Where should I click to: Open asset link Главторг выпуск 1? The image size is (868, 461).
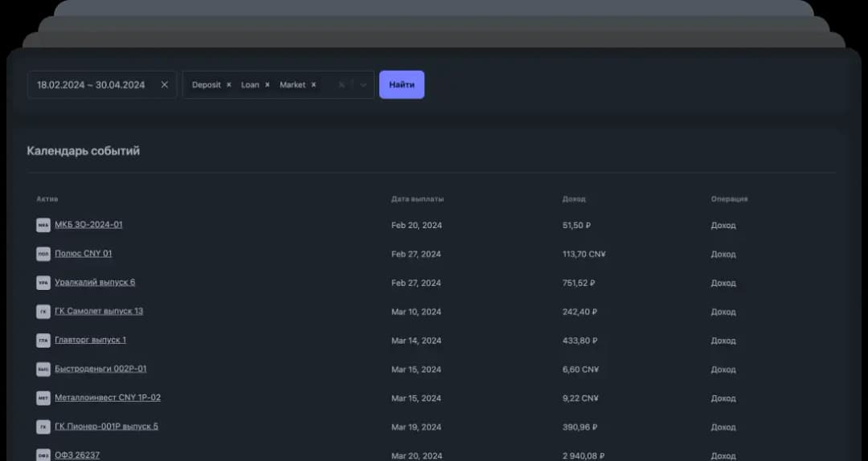(90, 339)
